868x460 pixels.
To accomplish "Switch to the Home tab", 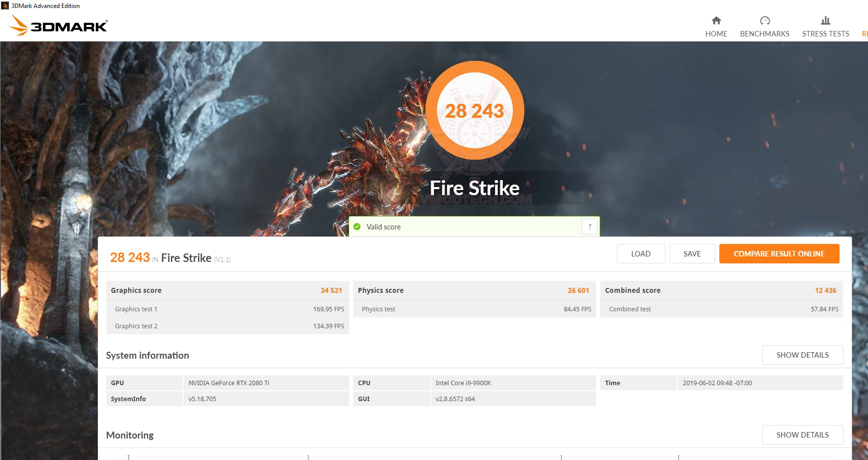I will click(716, 34).
